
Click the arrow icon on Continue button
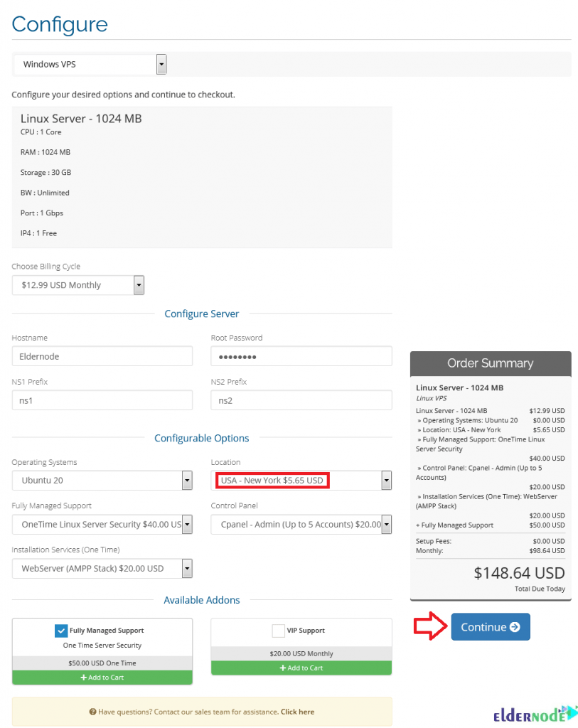pyautogui.click(x=515, y=627)
